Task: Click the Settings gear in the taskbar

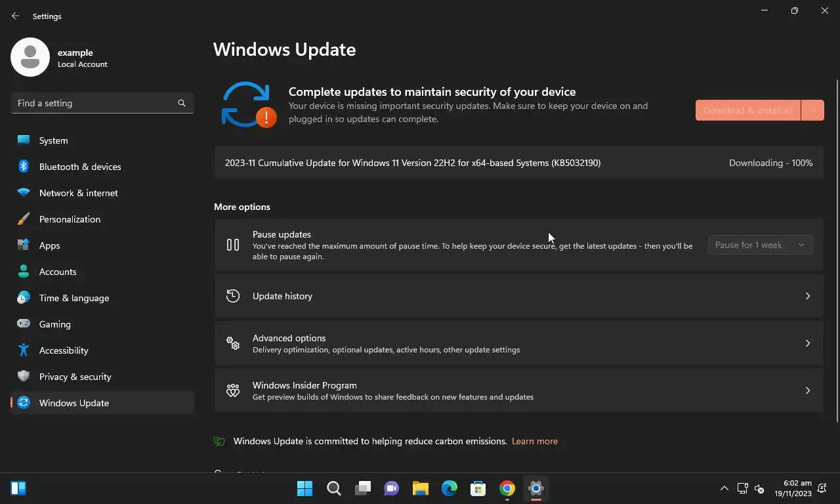Action: coord(536,488)
